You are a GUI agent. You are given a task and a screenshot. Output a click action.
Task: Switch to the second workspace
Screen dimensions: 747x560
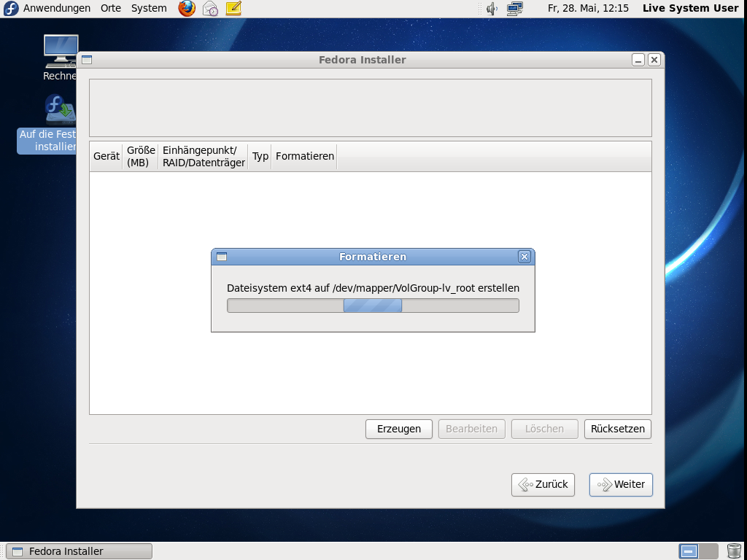708,551
